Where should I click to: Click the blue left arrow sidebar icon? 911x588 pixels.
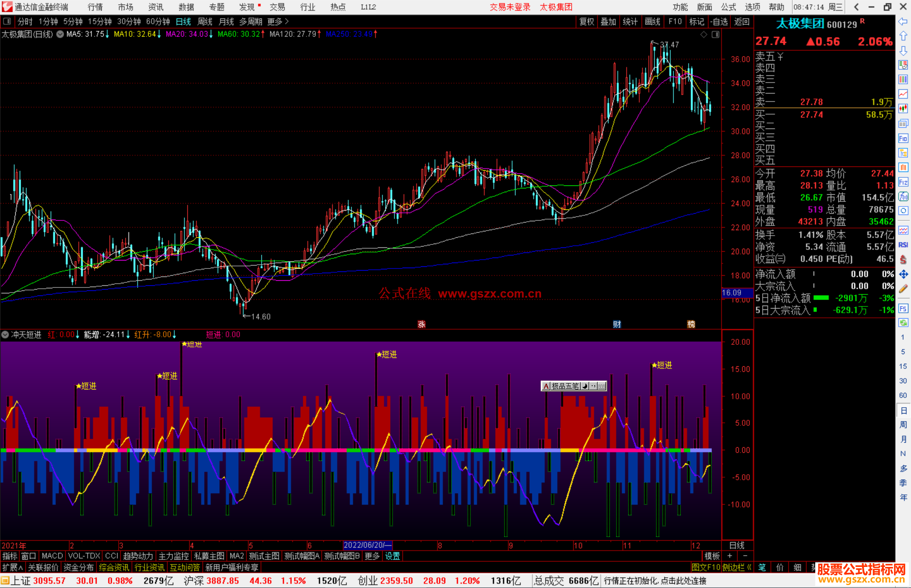(903, 21)
